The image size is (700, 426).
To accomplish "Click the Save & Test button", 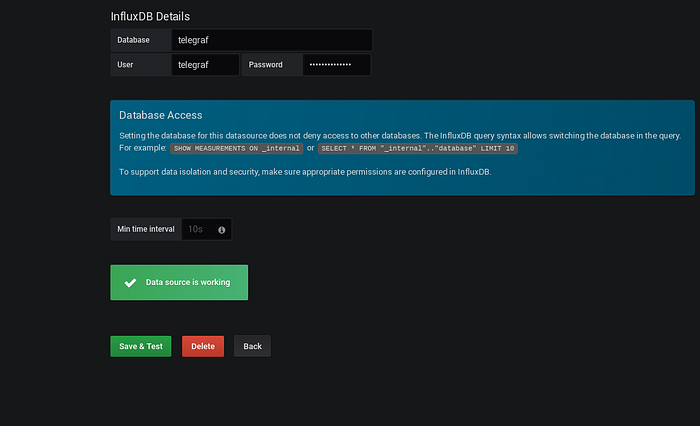I will [141, 346].
